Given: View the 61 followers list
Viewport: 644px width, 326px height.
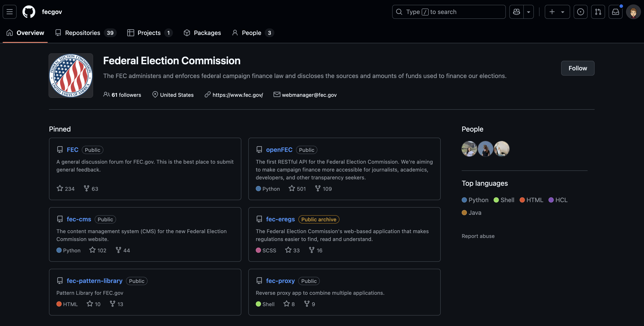Looking at the screenshot, I should tap(122, 95).
